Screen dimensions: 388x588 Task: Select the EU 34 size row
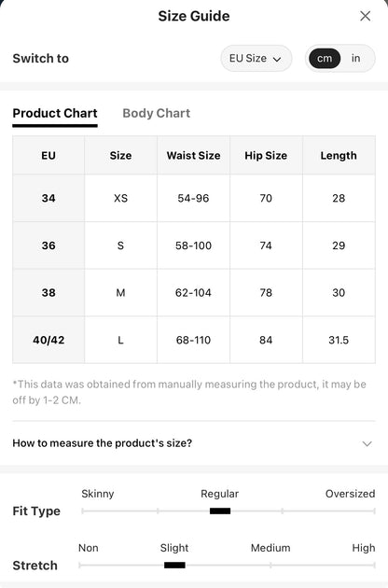194,198
